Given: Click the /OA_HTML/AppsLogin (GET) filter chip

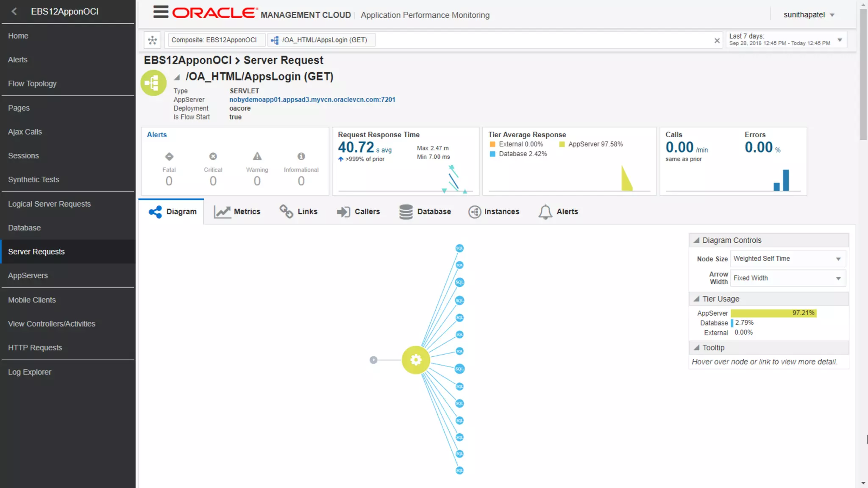Looking at the screenshot, I should pyautogui.click(x=322, y=40).
